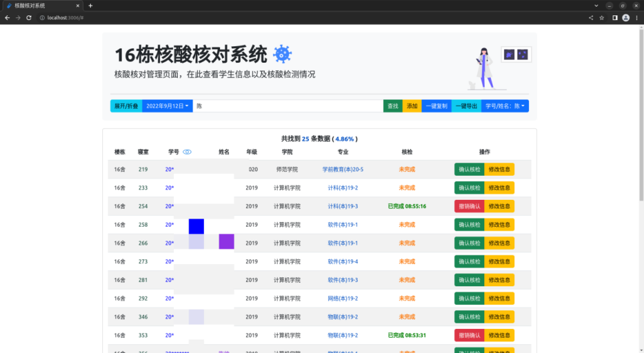Click the blue virus icon beside the title
This screenshot has height=353, width=644.
[x=282, y=55]
